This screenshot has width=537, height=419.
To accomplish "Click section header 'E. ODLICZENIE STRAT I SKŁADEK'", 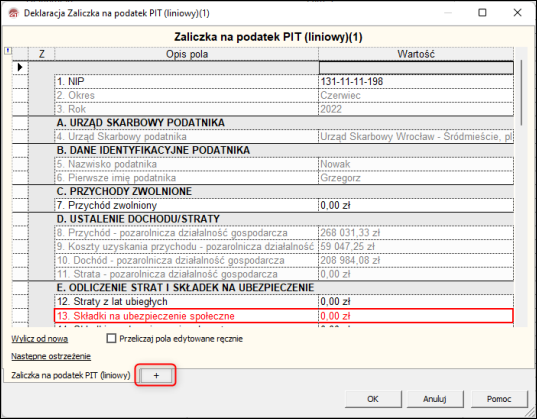I will pyautogui.click(x=185, y=288).
